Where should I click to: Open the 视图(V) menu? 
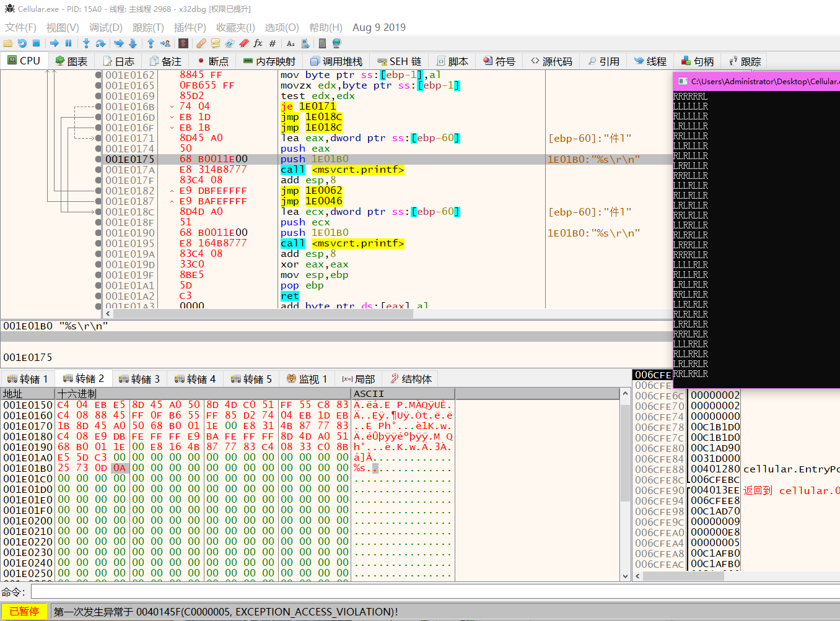click(x=63, y=27)
